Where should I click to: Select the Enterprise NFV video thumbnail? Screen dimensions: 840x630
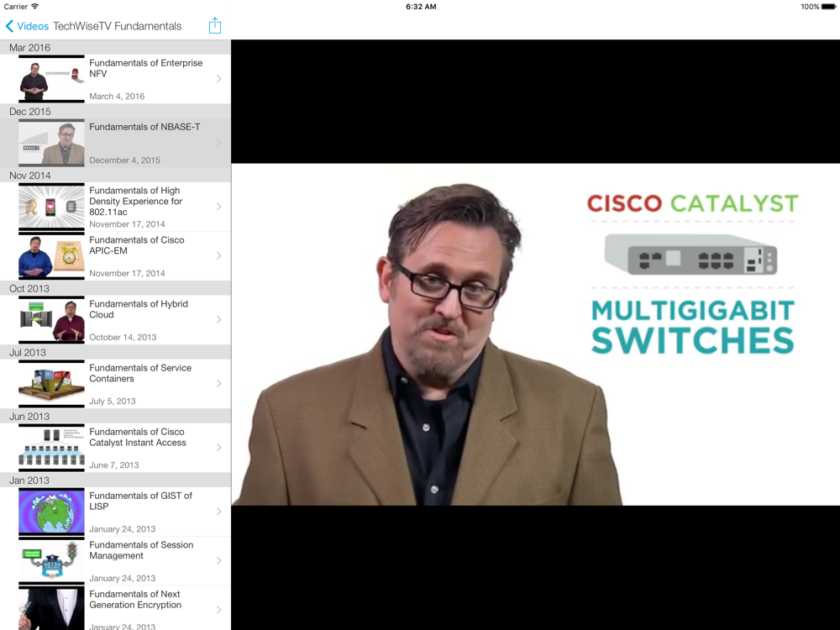(51, 79)
